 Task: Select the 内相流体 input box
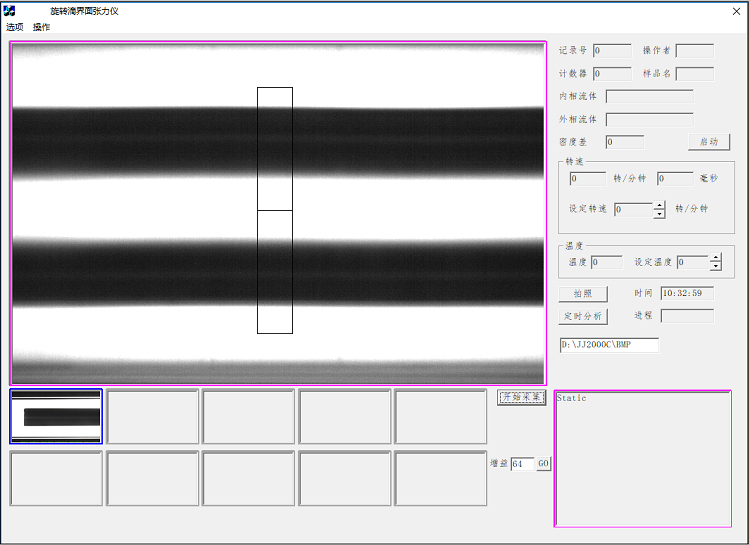(x=649, y=96)
